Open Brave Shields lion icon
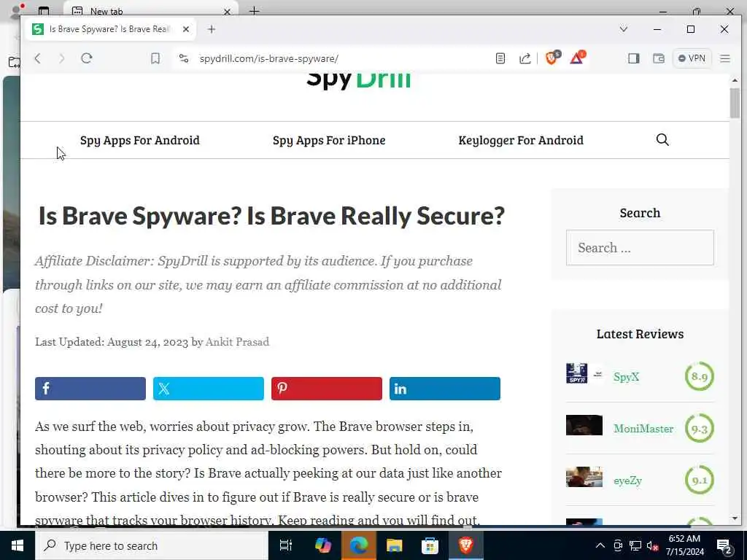The height and width of the screenshot is (560, 747). [553, 58]
